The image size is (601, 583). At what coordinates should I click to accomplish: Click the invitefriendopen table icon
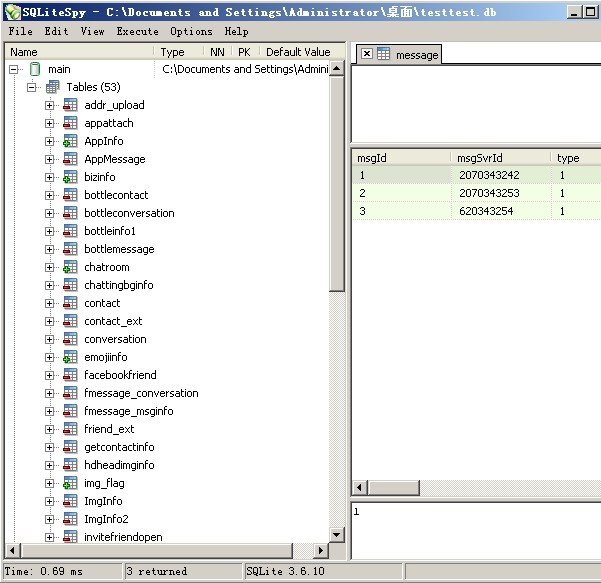pyautogui.click(x=70, y=537)
